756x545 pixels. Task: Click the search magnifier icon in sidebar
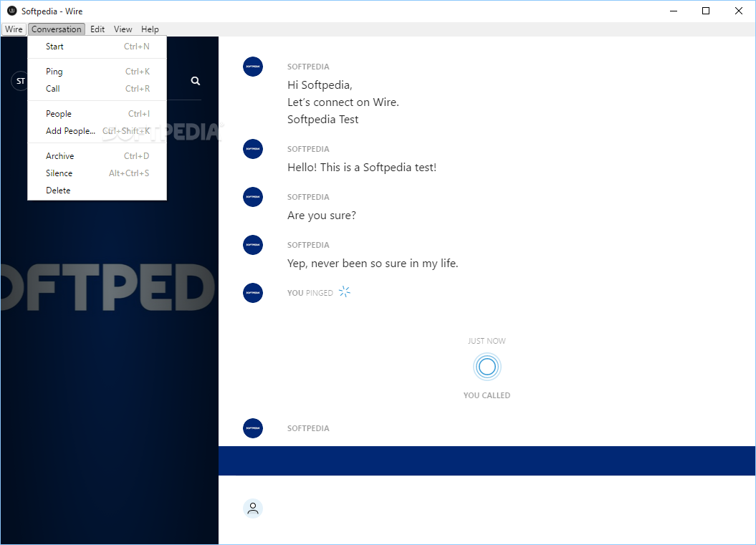coord(195,81)
